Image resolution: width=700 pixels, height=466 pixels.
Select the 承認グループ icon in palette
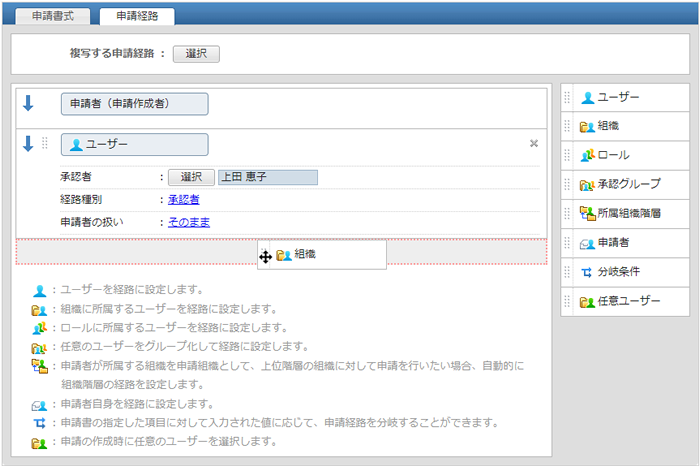click(x=588, y=185)
